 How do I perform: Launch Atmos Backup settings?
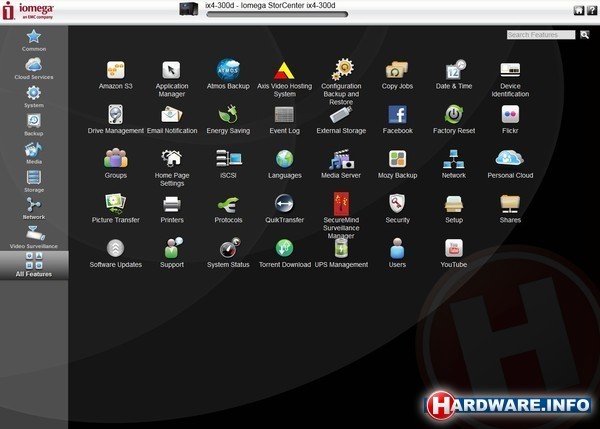pyautogui.click(x=228, y=75)
